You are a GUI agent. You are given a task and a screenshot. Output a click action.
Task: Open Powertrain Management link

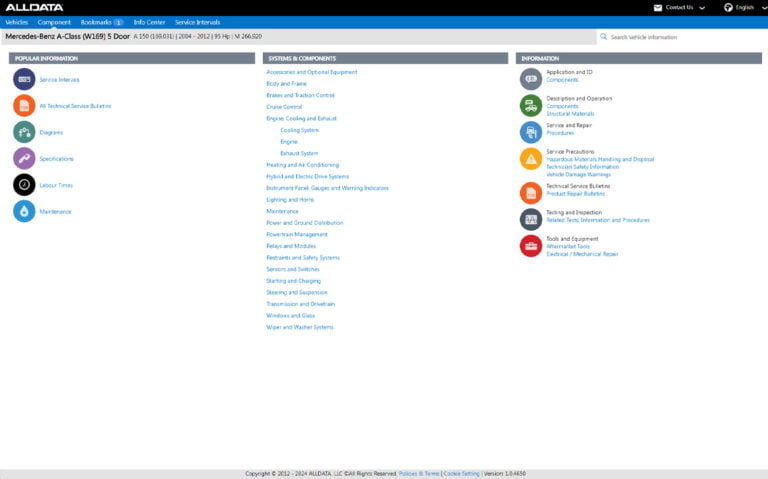click(297, 235)
